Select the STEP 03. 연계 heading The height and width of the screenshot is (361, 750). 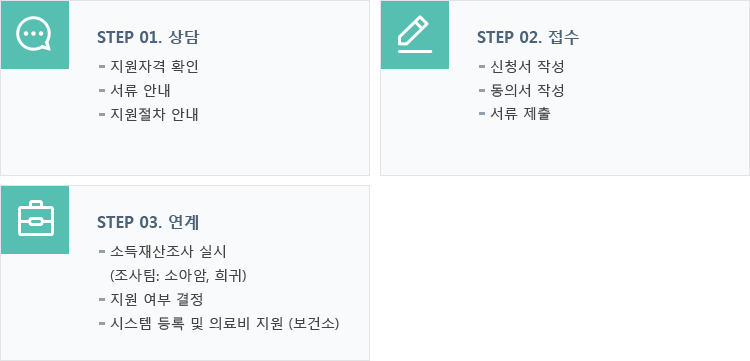[148, 222]
